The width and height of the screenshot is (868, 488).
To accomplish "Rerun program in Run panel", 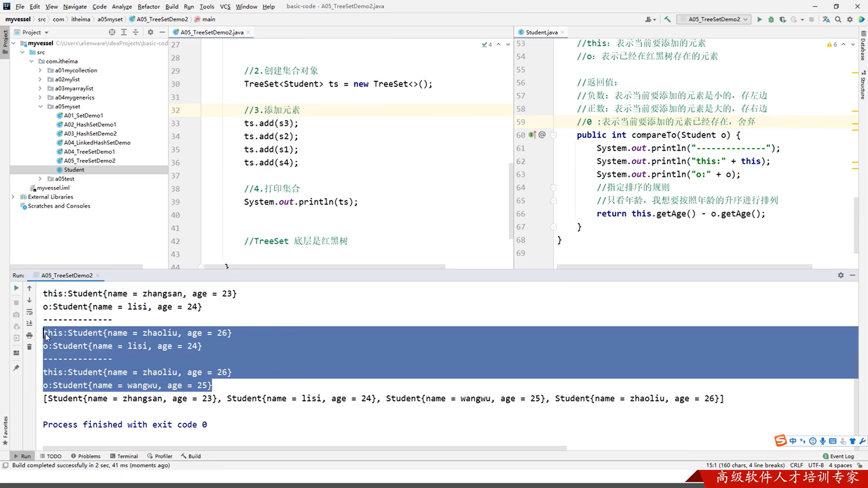I will pyautogui.click(x=16, y=288).
